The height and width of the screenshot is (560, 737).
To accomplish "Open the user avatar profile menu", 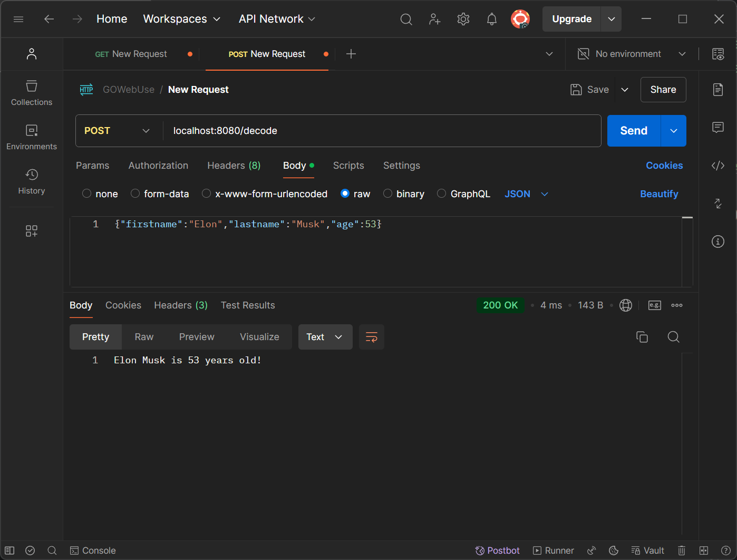I will click(520, 19).
